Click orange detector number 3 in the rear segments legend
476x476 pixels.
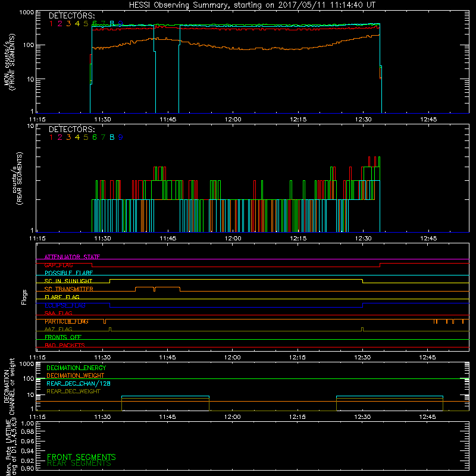[x=68, y=137]
